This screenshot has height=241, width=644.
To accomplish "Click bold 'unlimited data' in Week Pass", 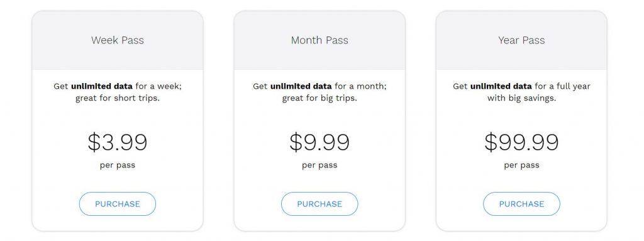I will click(102, 86).
